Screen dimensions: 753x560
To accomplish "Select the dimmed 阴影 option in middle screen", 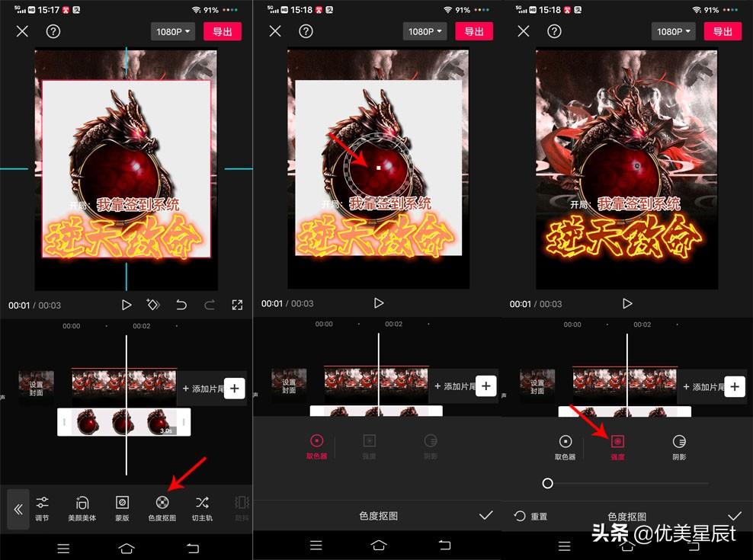I will pos(431,446).
